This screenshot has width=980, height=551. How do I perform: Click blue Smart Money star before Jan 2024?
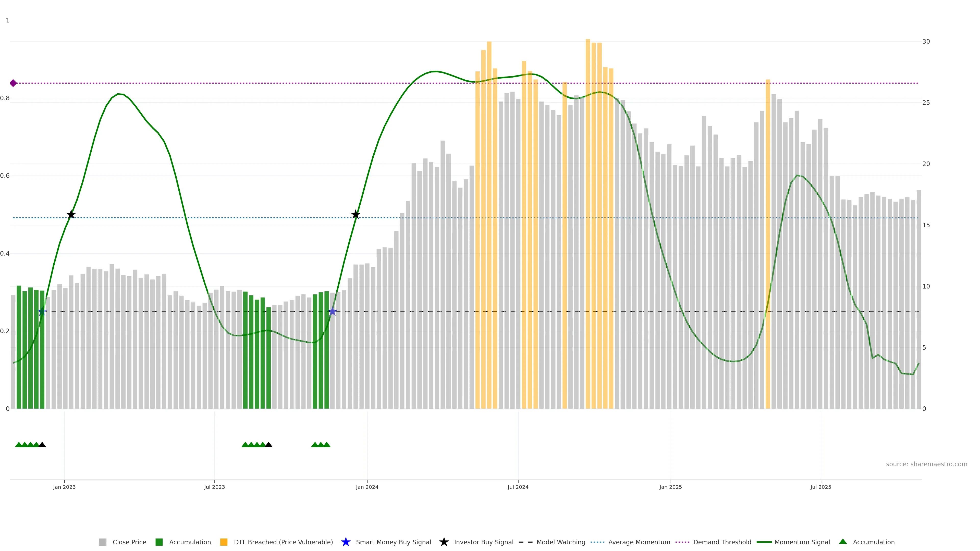coord(333,312)
